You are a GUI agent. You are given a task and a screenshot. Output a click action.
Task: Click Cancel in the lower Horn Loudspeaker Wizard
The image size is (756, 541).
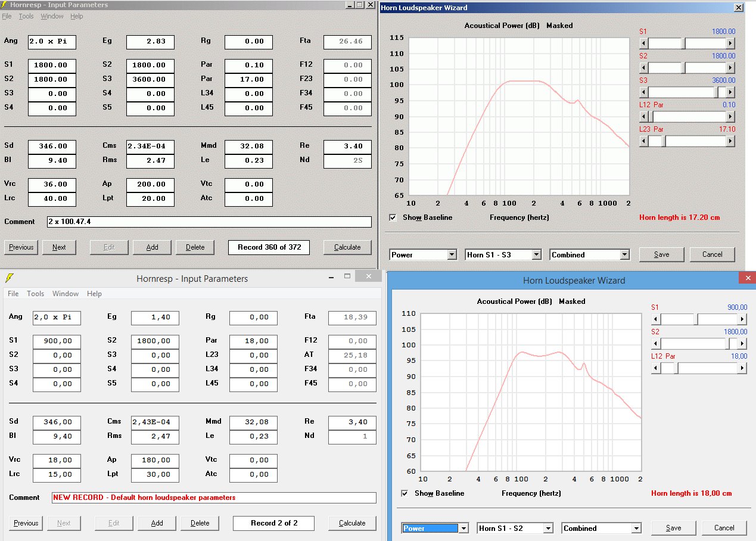coord(724,528)
